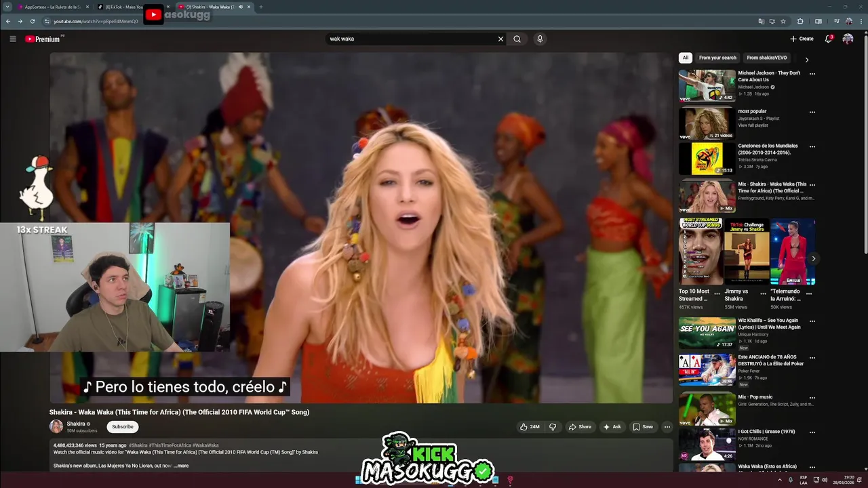Subscribe to Shakira channel

tap(123, 427)
